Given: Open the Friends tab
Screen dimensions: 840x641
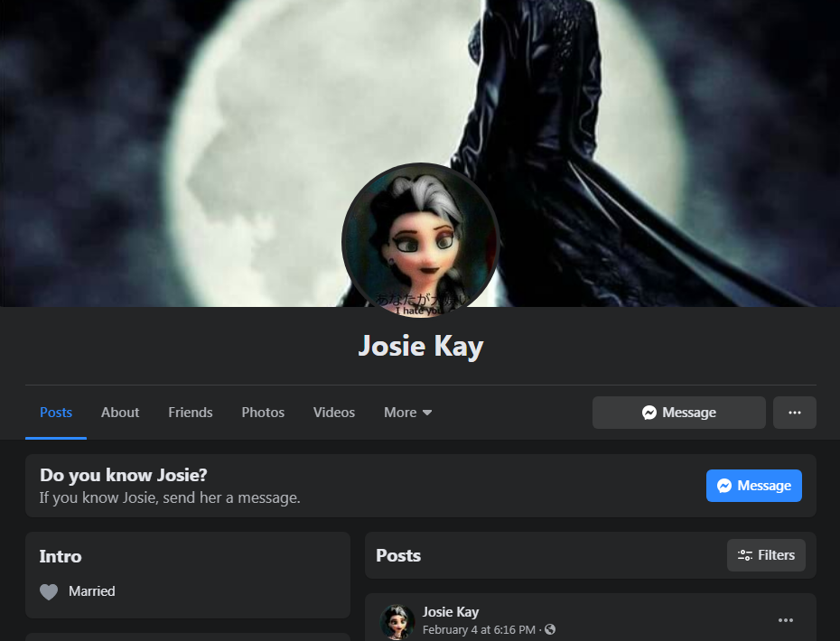Looking at the screenshot, I should [191, 413].
